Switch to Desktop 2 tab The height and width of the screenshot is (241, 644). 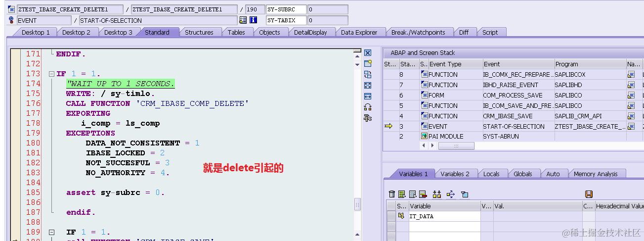76,33
